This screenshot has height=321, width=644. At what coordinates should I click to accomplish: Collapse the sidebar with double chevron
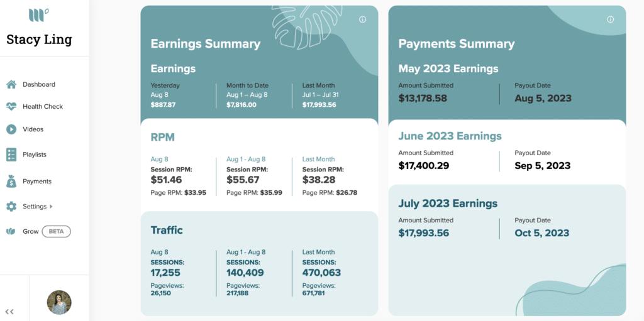tap(9, 312)
